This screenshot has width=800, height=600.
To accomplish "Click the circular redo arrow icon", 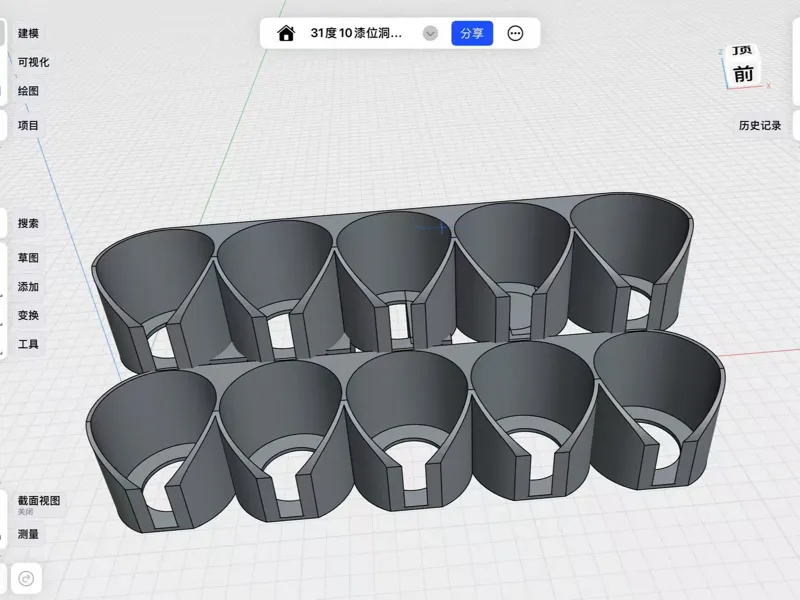I will pos(26,579).
